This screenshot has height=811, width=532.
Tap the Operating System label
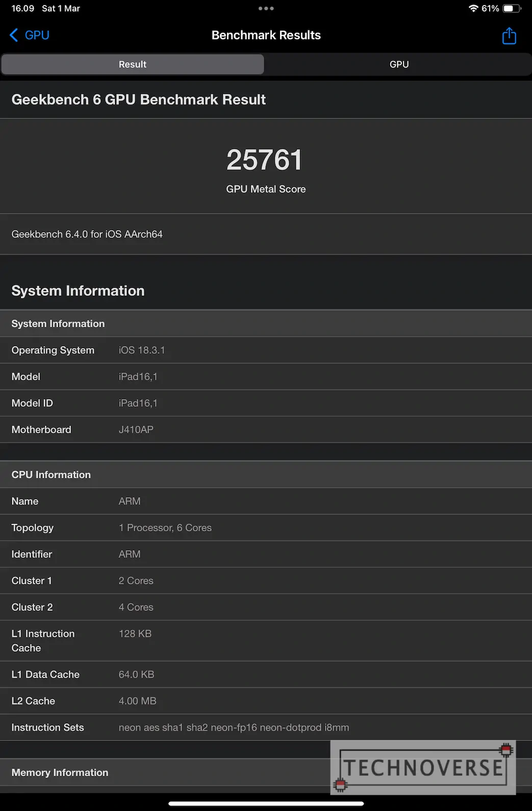[53, 350]
